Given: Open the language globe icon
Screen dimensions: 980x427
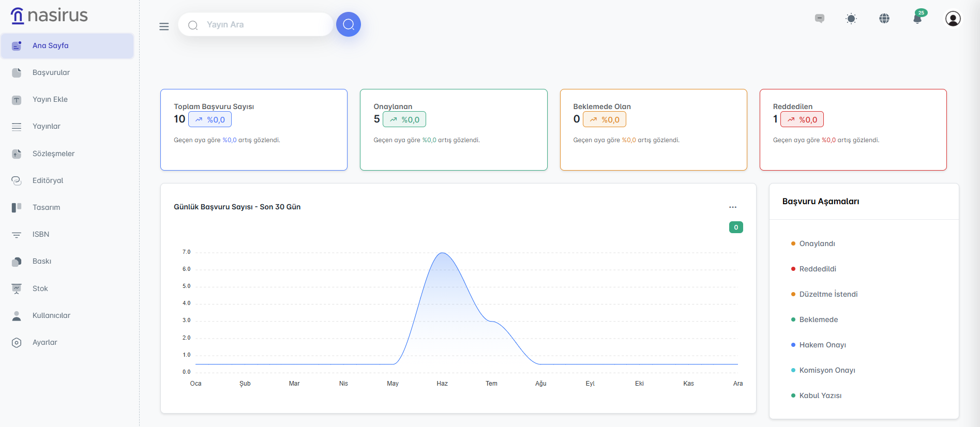Looking at the screenshot, I should click(884, 19).
